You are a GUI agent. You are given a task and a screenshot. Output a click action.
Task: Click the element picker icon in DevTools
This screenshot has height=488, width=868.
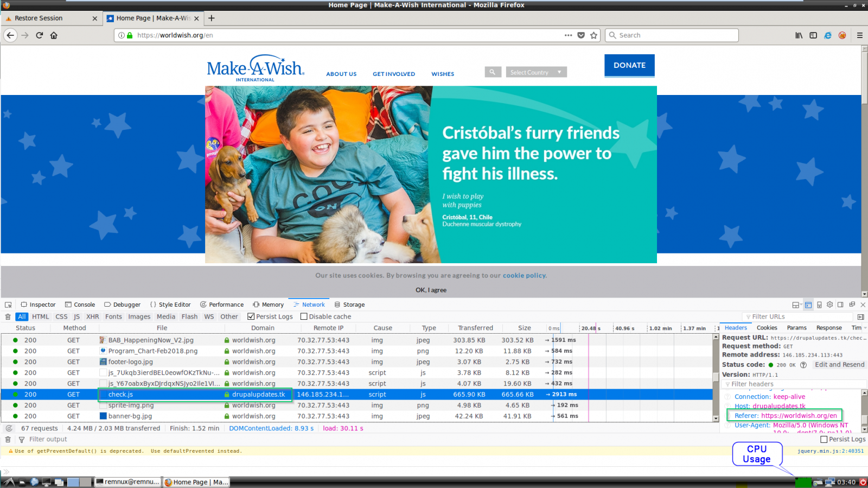(8, 305)
